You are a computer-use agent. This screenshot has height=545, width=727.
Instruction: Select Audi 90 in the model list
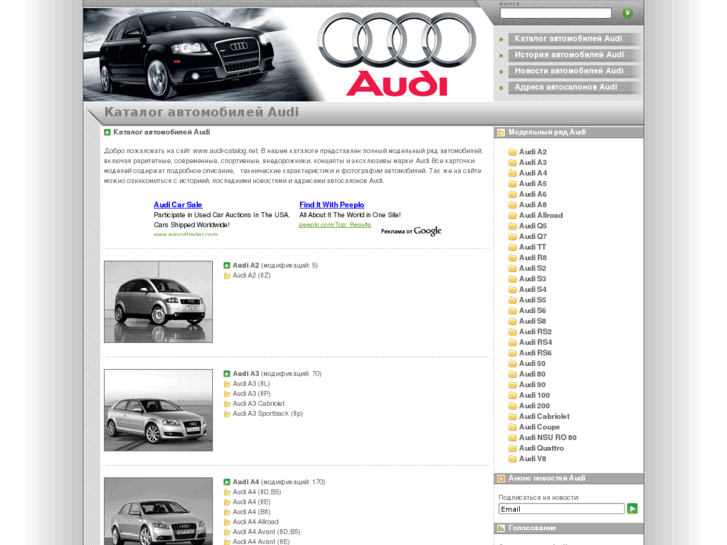pos(532,385)
